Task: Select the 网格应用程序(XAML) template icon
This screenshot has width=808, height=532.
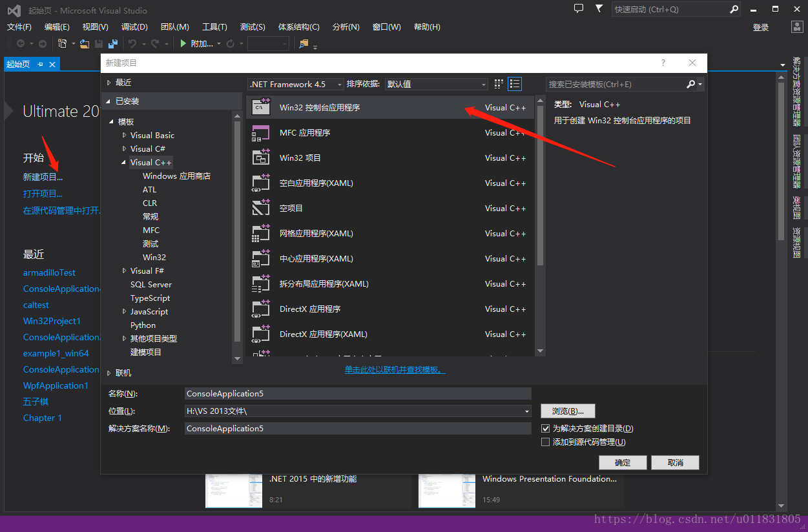Action: 260,234
